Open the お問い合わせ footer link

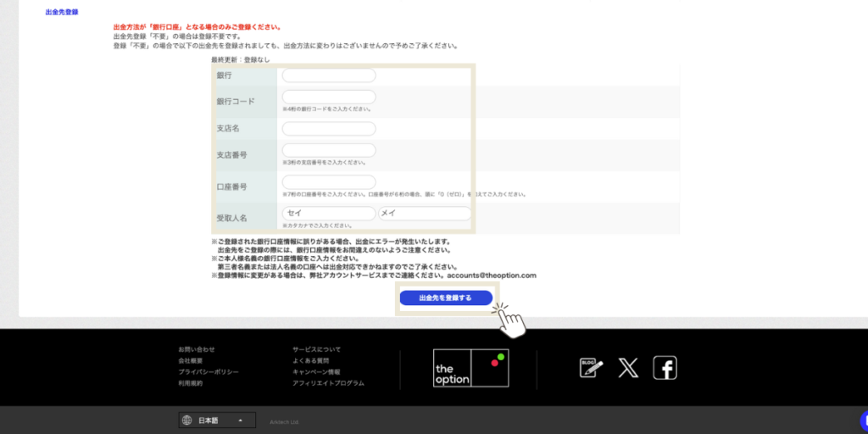click(x=197, y=349)
